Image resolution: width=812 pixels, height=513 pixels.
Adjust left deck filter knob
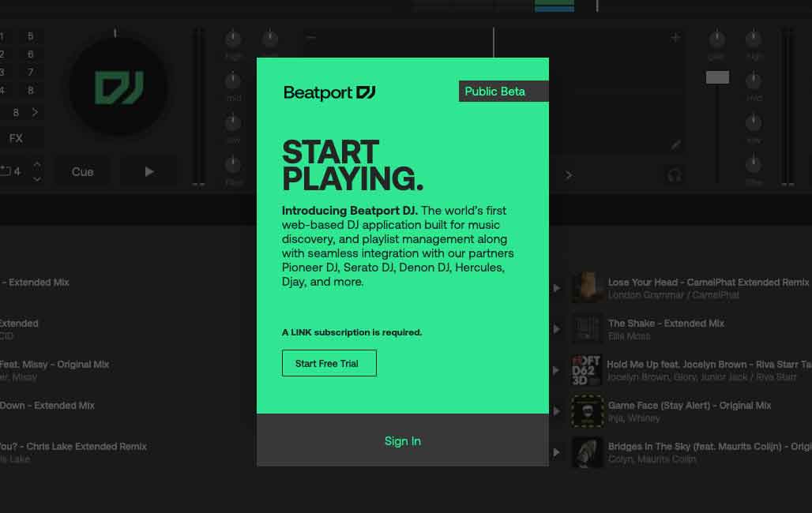coord(233,165)
